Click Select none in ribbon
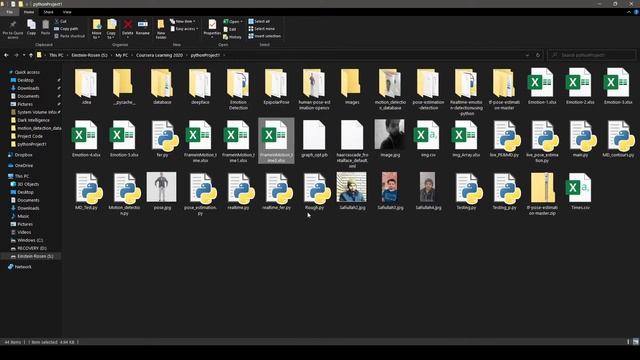 262,29
